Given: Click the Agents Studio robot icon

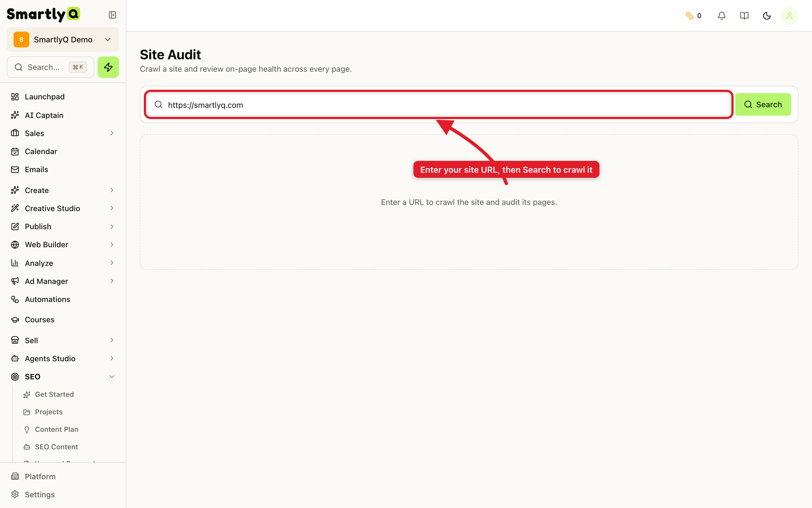Looking at the screenshot, I should (x=15, y=358).
